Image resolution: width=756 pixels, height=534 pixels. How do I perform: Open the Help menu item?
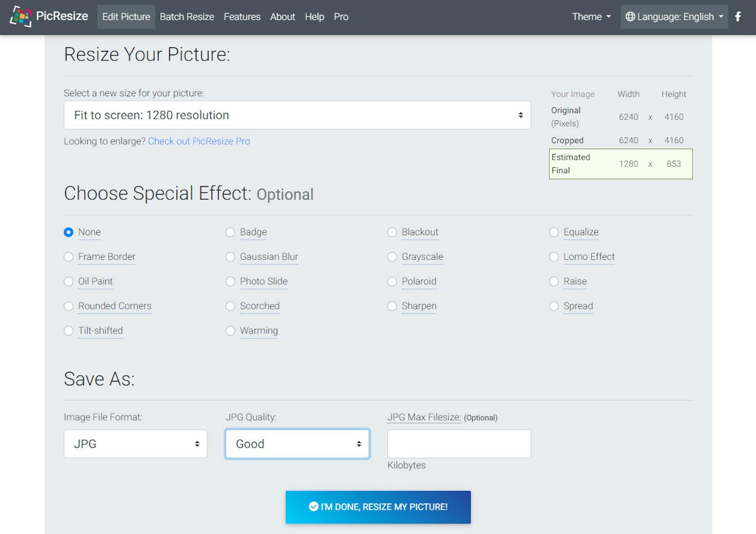[x=314, y=17]
